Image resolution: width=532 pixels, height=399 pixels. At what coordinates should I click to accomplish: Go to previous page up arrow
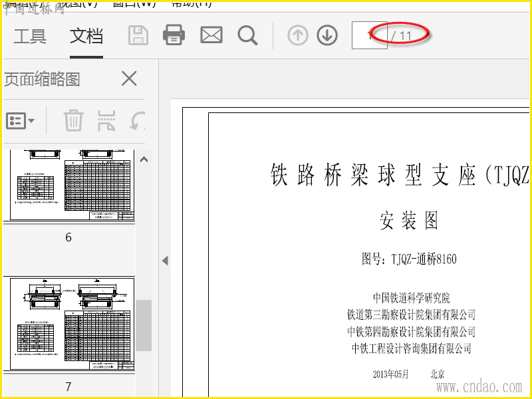pos(298,35)
